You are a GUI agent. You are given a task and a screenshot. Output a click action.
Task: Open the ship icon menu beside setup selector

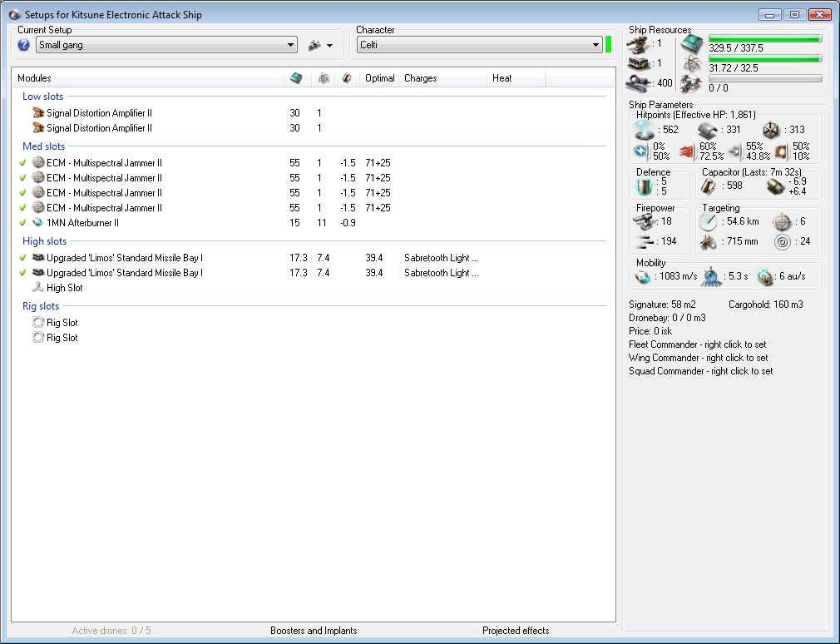coord(320,46)
